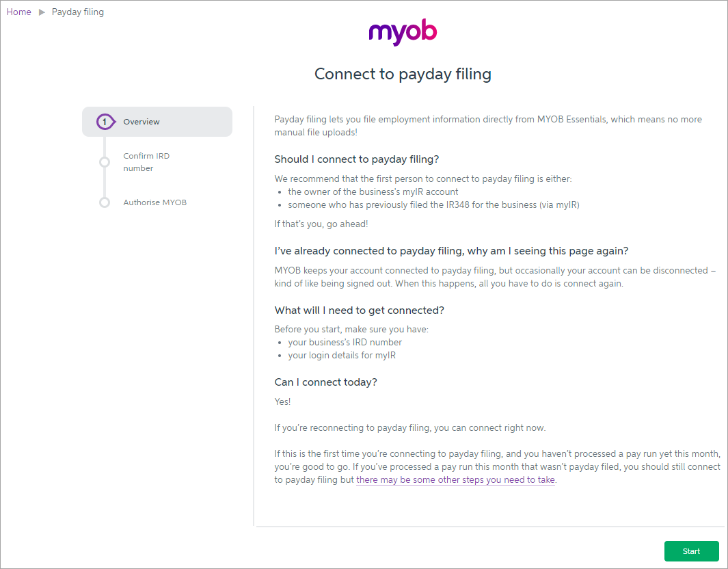Select the Overview step
The height and width of the screenshot is (569, 728).
pos(141,122)
